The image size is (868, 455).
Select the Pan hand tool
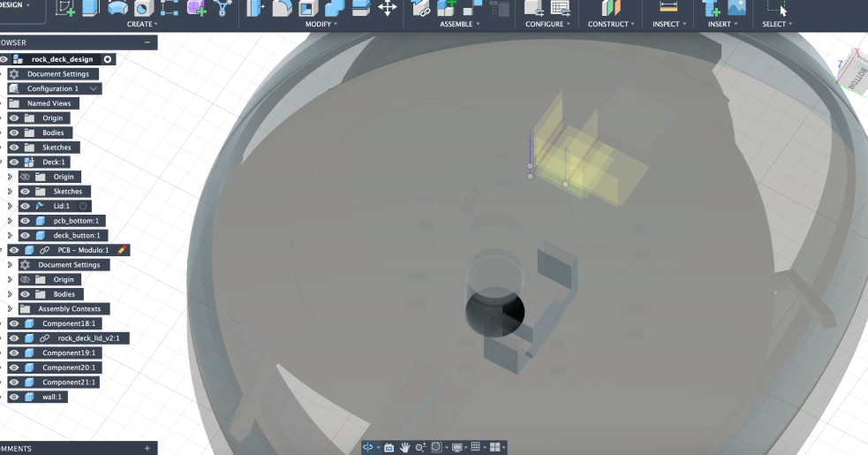click(x=405, y=447)
